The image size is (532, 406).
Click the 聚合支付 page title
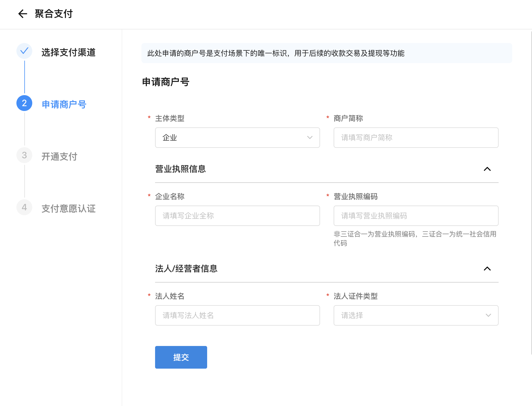click(x=54, y=14)
